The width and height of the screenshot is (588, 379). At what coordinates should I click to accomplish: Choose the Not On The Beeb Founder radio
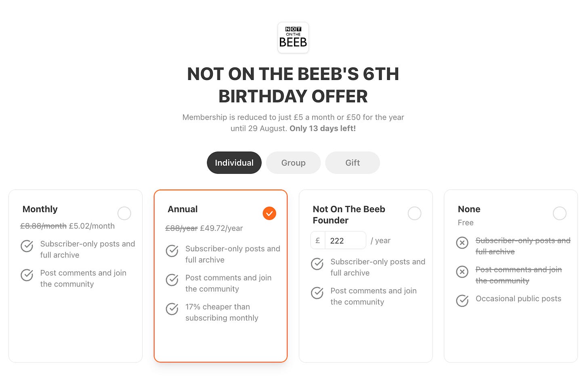(414, 213)
